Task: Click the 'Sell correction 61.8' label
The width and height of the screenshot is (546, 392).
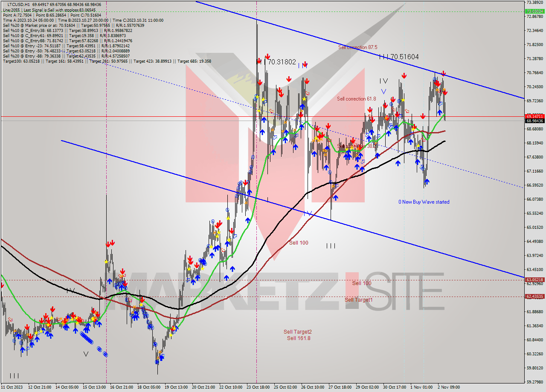Action: point(357,99)
